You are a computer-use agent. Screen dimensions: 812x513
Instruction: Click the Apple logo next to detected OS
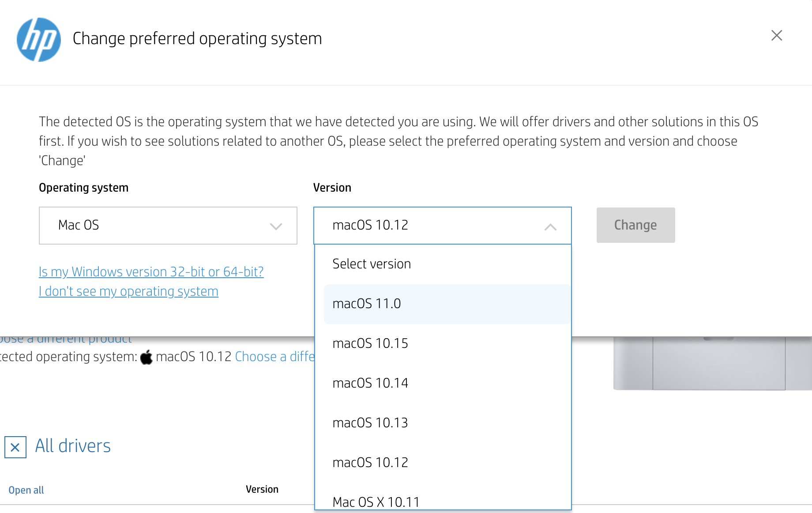click(x=147, y=357)
